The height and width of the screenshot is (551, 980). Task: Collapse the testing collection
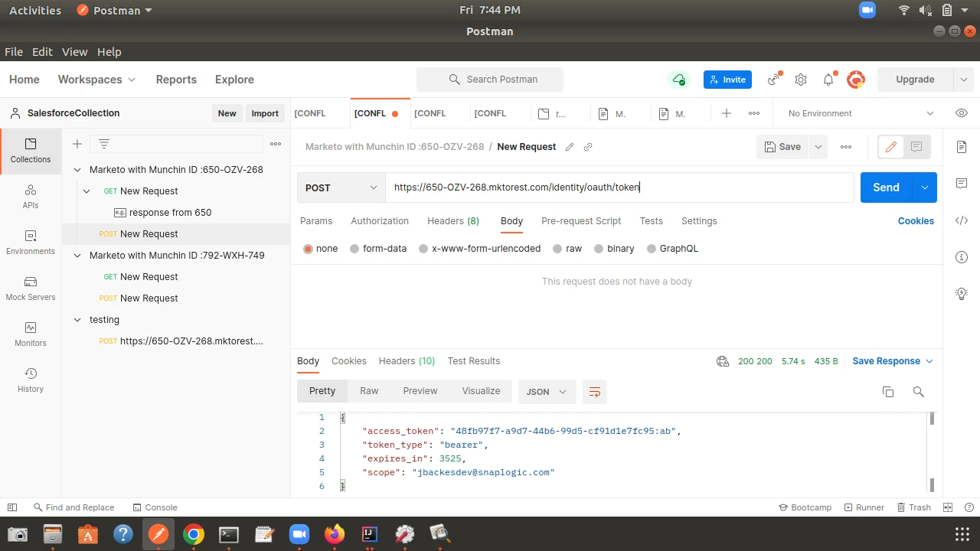pyautogui.click(x=77, y=320)
